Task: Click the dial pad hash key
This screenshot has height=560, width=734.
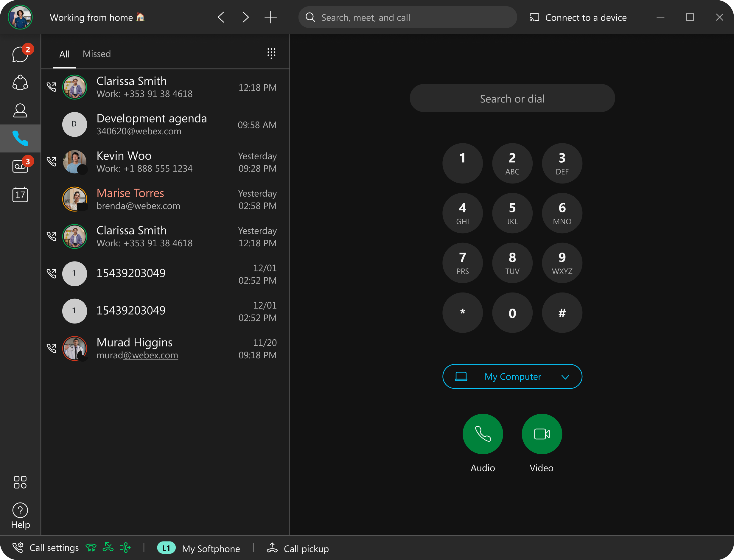Action: (x=562, y=312)
